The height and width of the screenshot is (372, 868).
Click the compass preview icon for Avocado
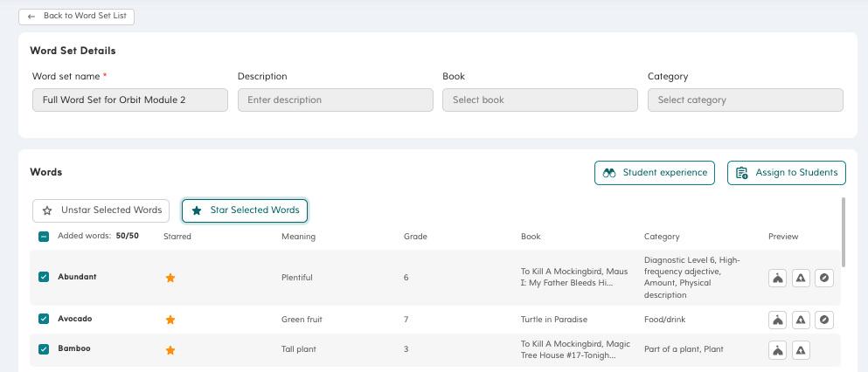coord(824,320)
